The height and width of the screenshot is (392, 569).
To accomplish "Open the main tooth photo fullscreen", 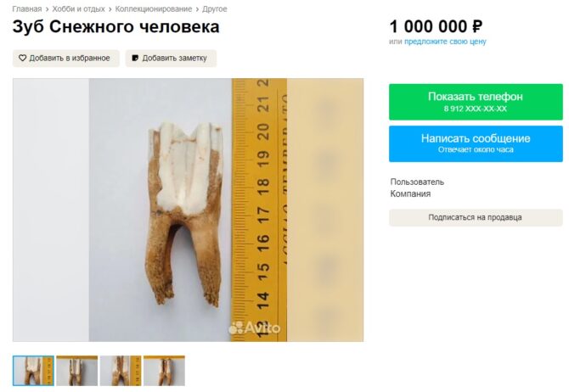I will 188,210.
